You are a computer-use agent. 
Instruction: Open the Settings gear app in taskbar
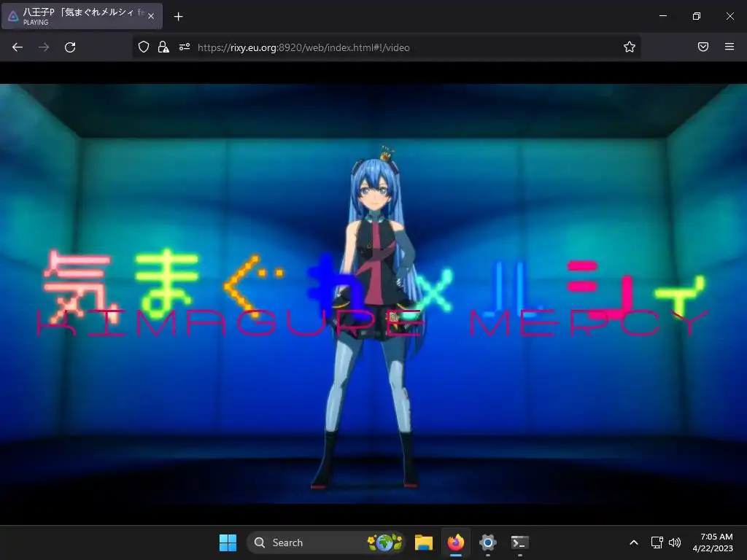coord(488,542)
